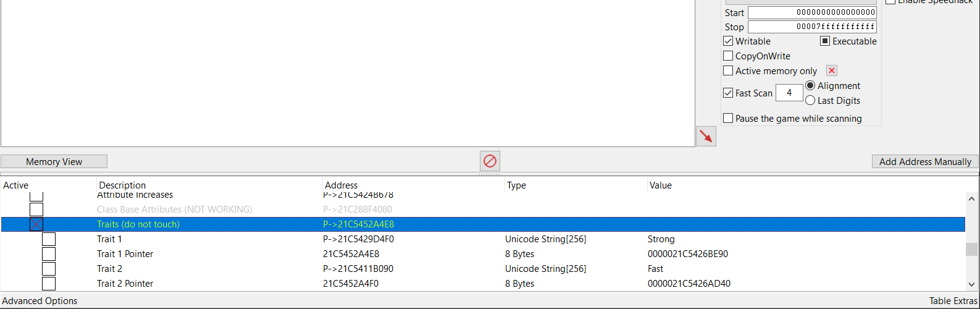
Task: Select the Trait 2 Pointer description
Action: pos(125,284)
